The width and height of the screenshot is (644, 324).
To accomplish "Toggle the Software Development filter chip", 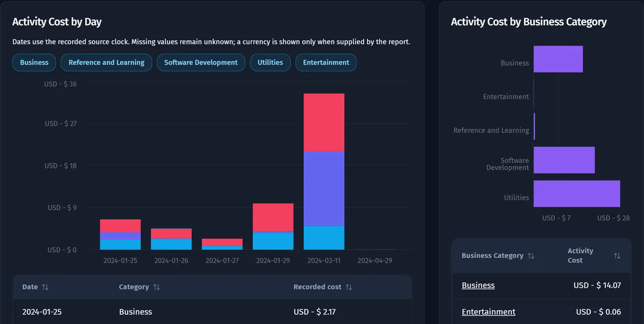I will 201,62.
